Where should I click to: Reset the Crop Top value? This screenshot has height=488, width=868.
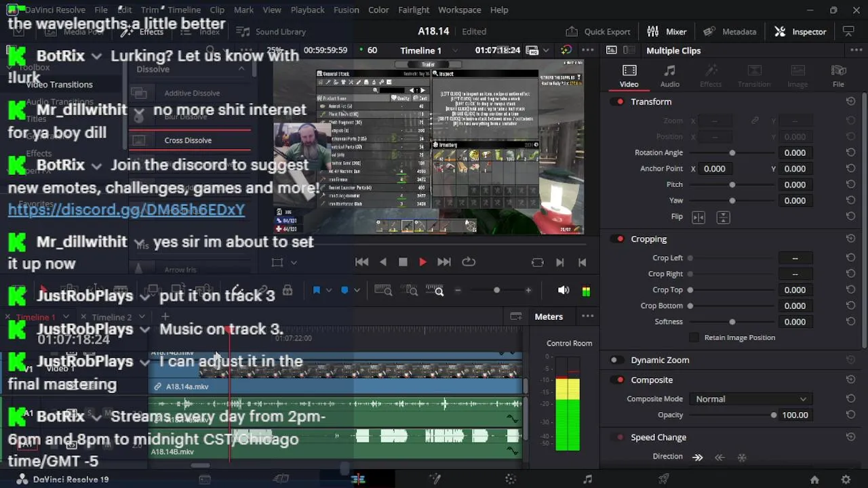(x=850, y=289)
